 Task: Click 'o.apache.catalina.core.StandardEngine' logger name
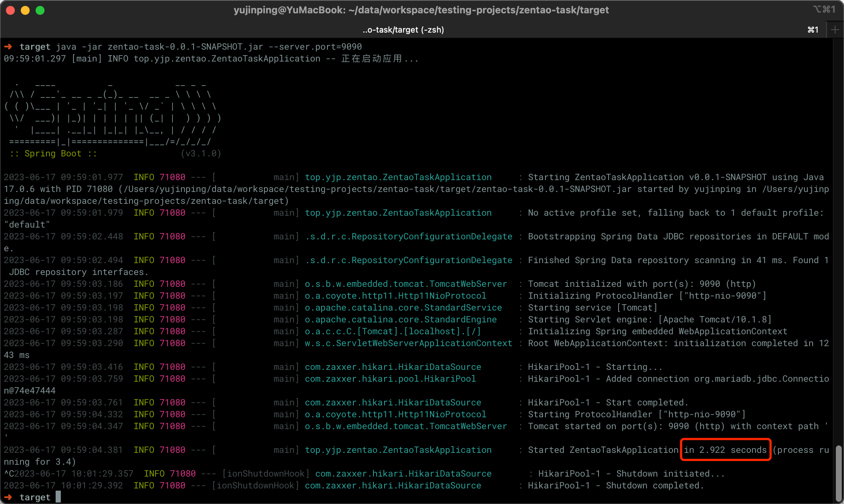click(x=401, y=319)
